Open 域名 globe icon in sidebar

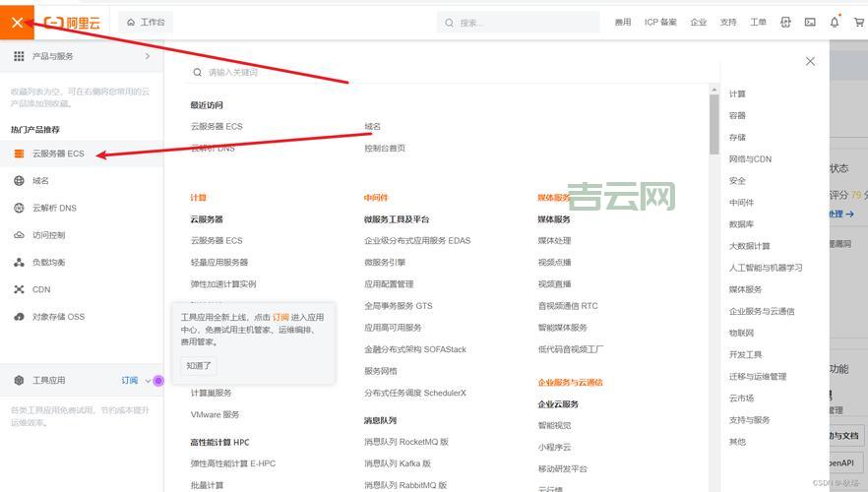[19, 180]
